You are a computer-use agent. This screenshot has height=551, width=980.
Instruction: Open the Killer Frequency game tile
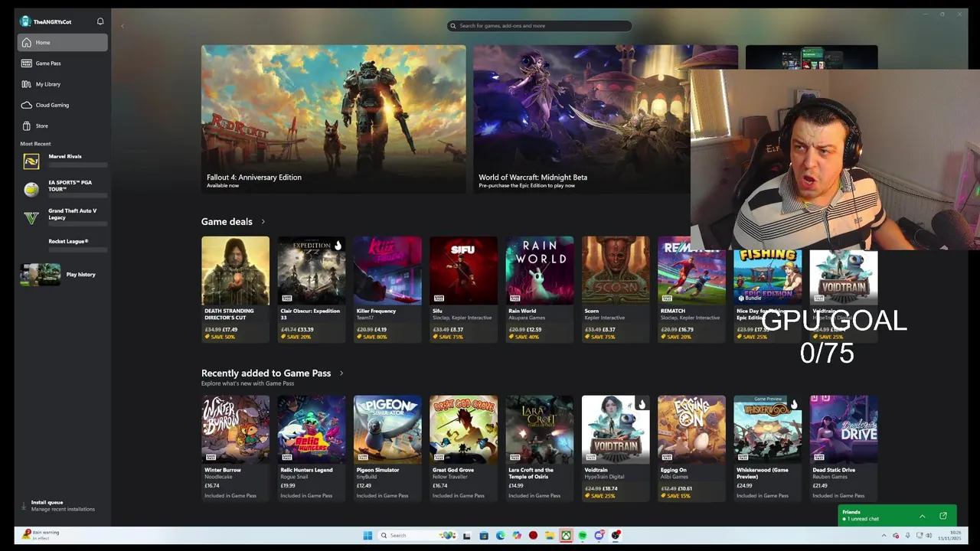click(387, 289)
